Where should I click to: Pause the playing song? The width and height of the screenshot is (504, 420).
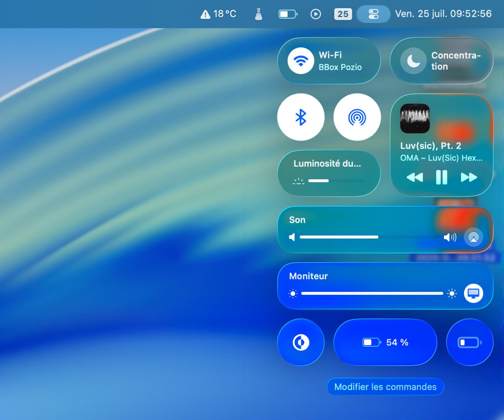pos(442,177)
